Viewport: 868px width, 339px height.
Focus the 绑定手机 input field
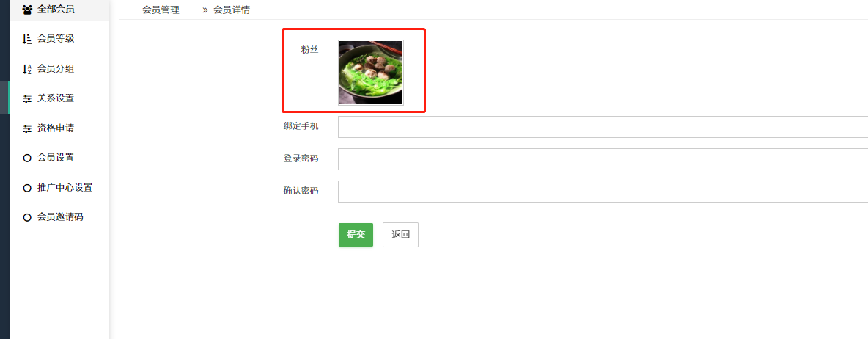tap(603, 127)
